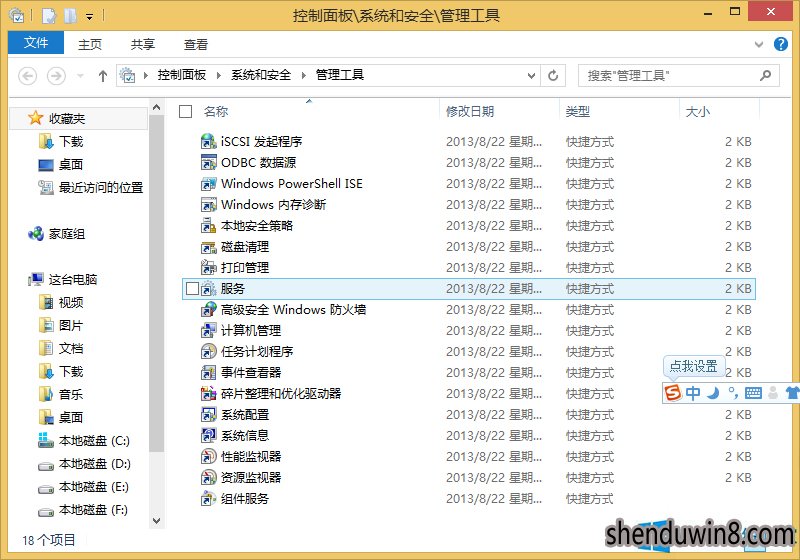Switch to the 查看 ribbon tab
This screenshot has height=560, width=800.
196,45
